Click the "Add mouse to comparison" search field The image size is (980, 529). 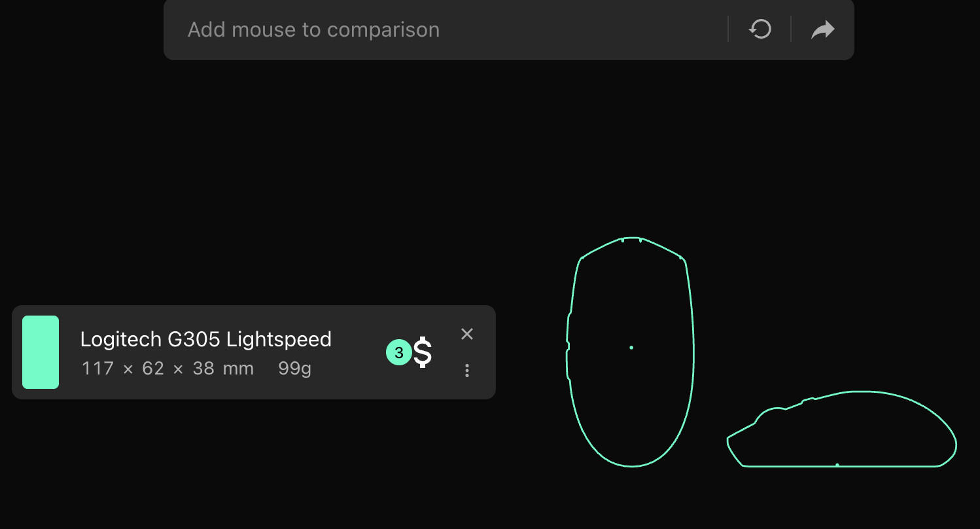coord(393,29)
